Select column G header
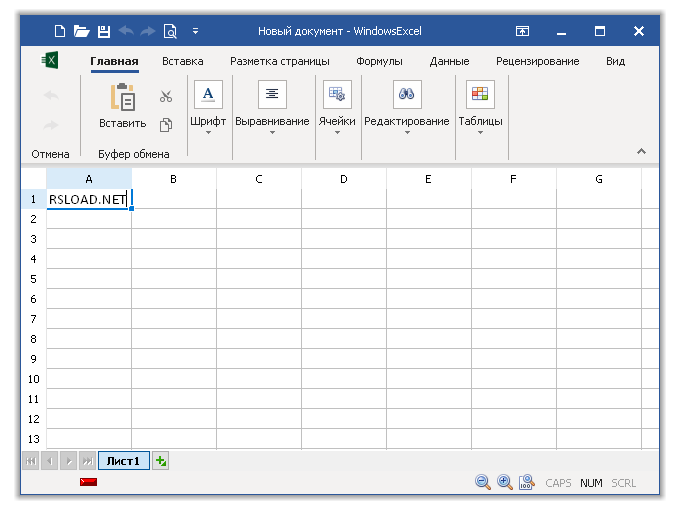The image size is (693, 512). click(x=598, y=179)
